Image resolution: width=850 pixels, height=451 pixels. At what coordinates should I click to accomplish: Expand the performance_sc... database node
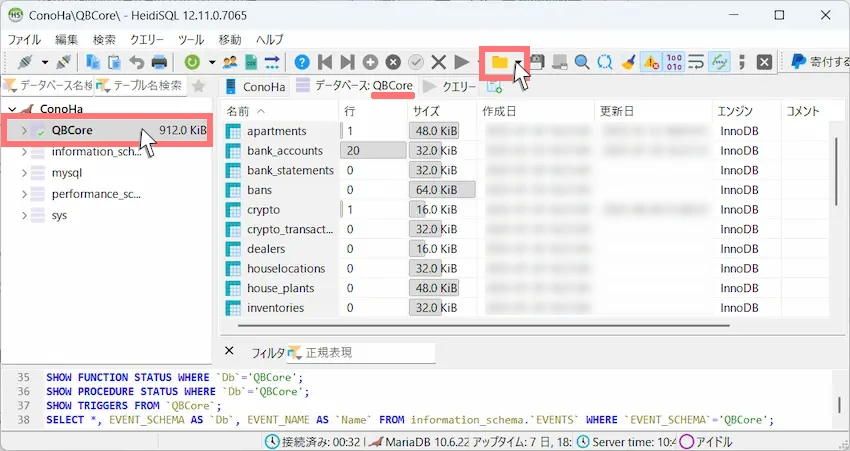(x=24, y=194)
